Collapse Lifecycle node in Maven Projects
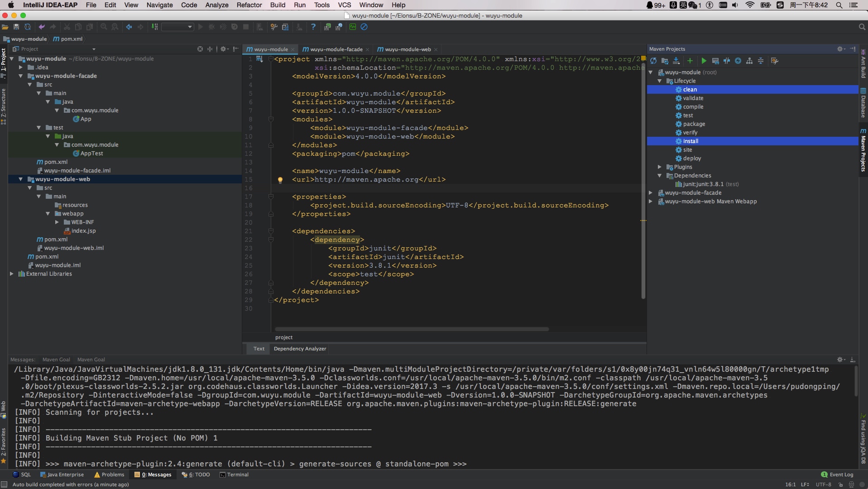Viewport: 868px width, 489px height. [x=660, y=81]
